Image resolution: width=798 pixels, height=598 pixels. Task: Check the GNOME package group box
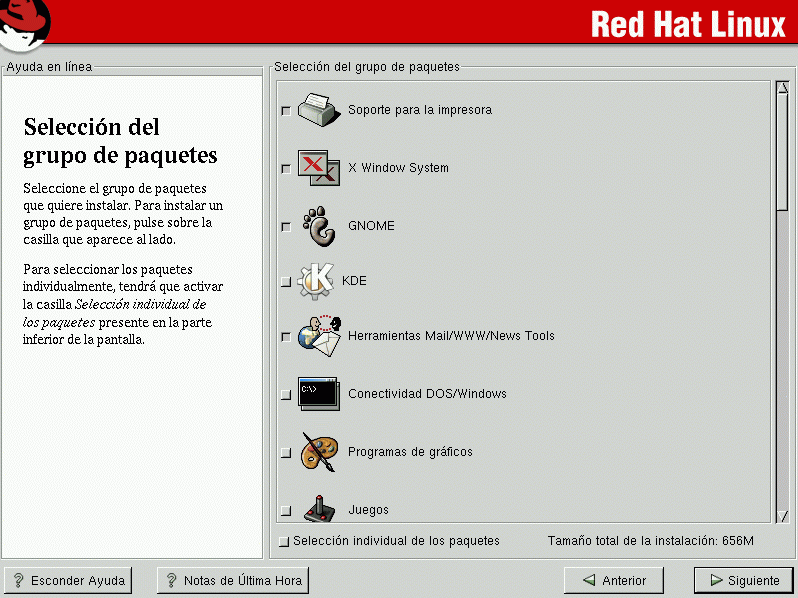[286, 227]
